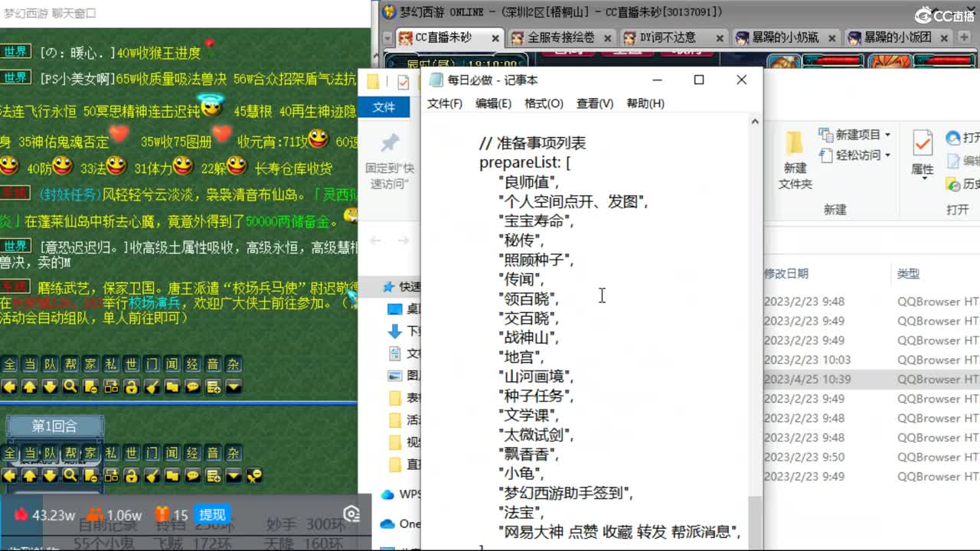Click the up arrow in the upper chat toolbar
The image size is (980, 551).
click(29, 386)
